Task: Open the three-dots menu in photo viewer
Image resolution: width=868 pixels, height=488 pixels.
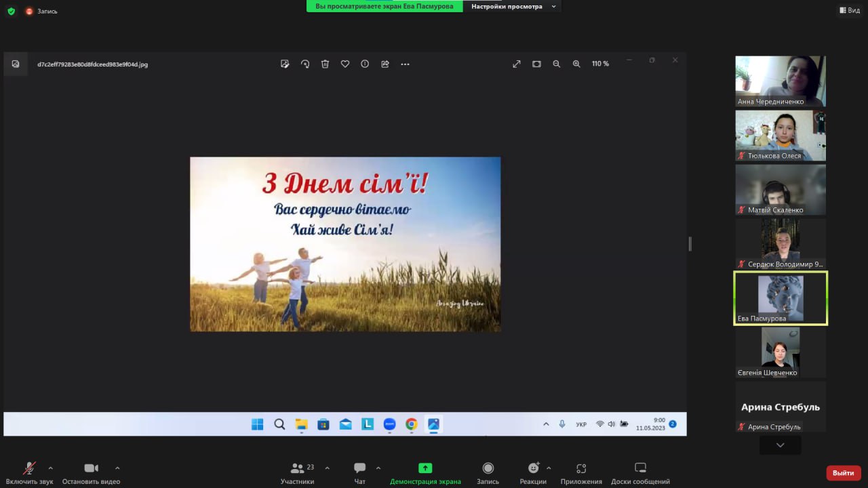Action: [x=405, y=64]
